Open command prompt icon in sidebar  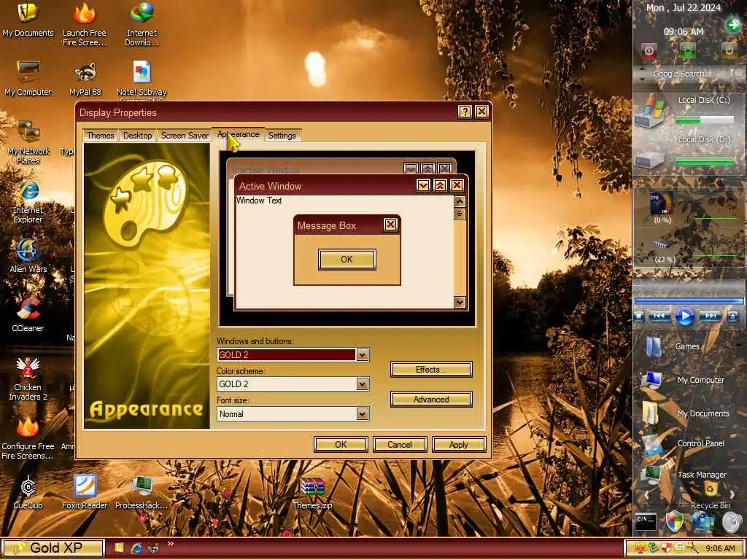click(646, 522)
